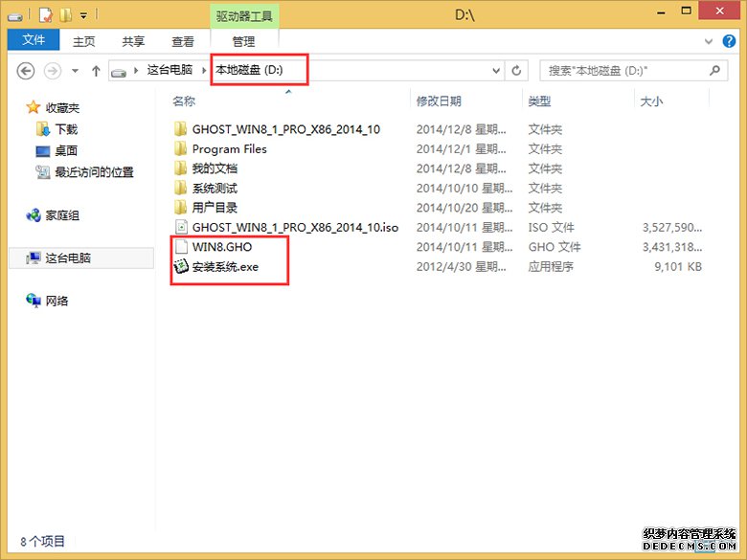Open 下载 in the navigation pane
This screenshot has width=747, height=560.
point(66,129)
